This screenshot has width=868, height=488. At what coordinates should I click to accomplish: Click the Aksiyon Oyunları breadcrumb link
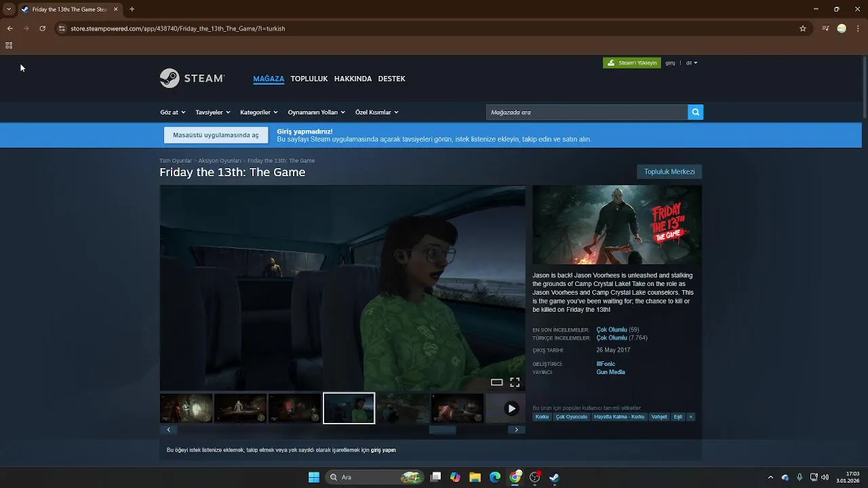220,161
